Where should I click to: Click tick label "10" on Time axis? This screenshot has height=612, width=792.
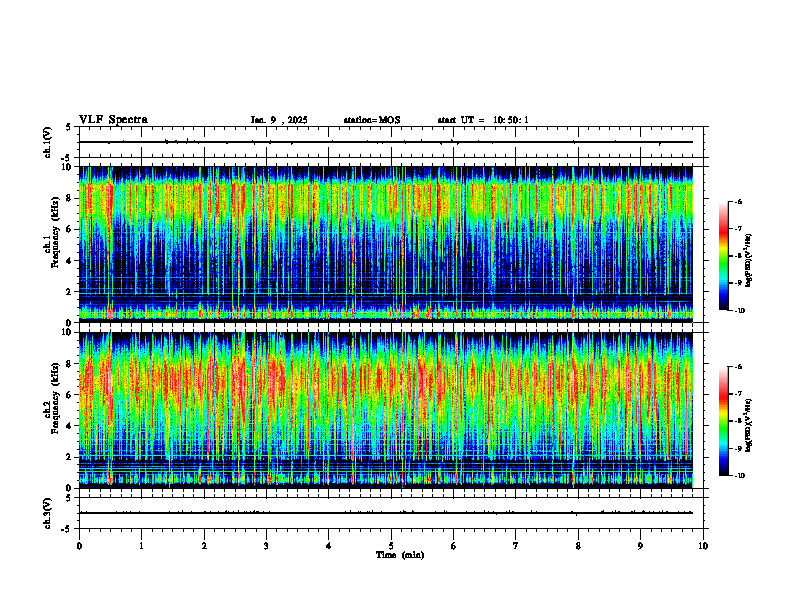(703, 546)
